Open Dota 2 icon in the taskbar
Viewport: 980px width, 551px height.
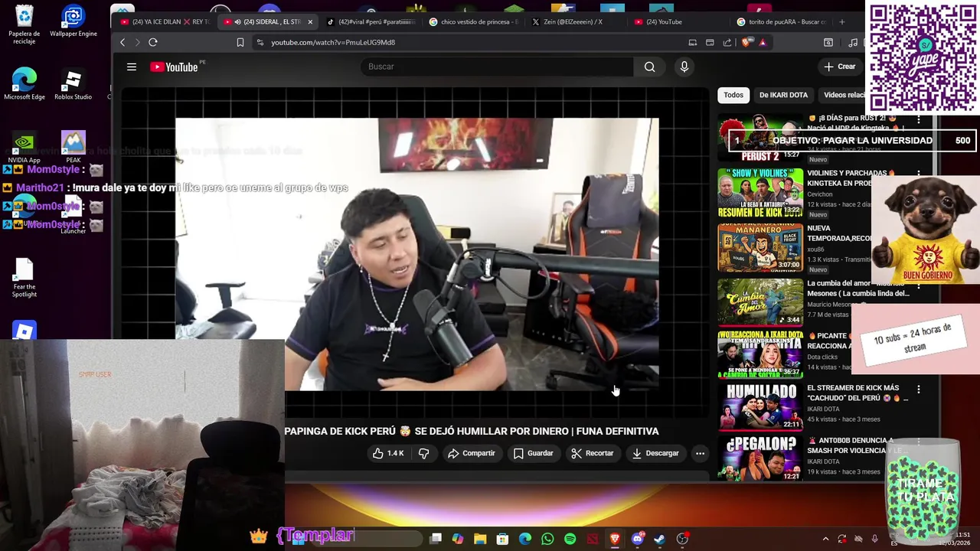[x=592, y=539]
